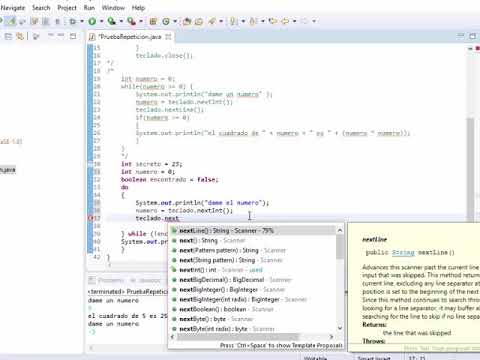Click the proposal list horizontal scrollbar thumb

(x=238, y=337)
